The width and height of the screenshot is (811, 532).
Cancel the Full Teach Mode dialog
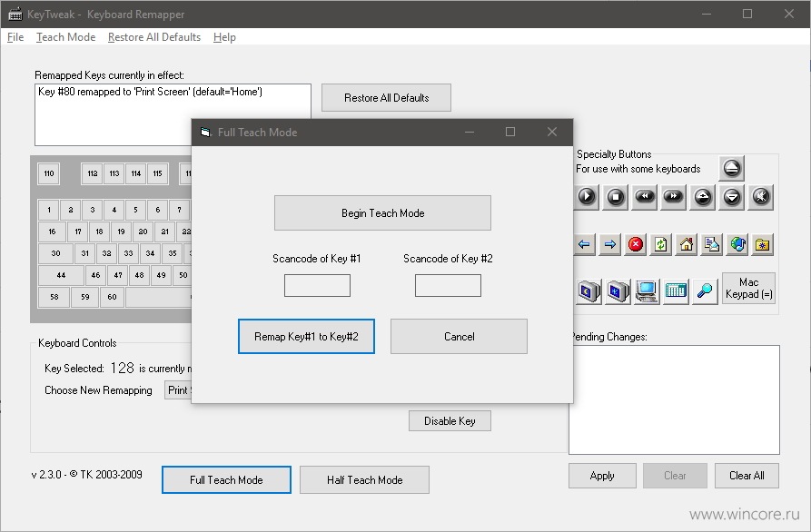pos(459,337)
